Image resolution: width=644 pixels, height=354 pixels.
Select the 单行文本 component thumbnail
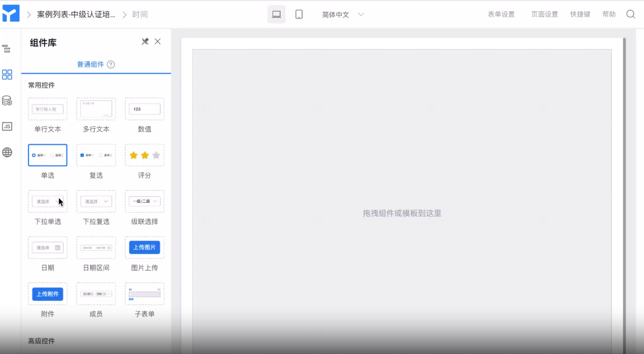click(48, 109)
